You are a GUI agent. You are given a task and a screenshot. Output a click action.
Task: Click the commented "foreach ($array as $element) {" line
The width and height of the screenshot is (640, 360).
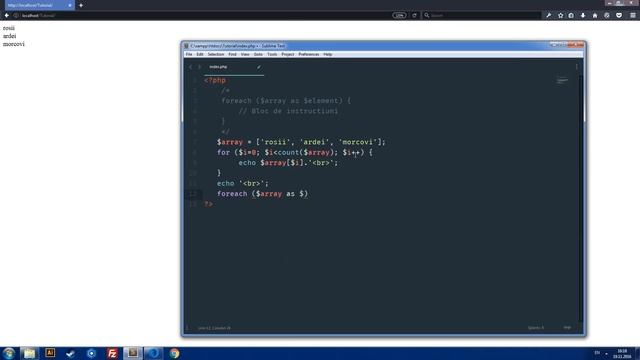click(x=286, y=101)
